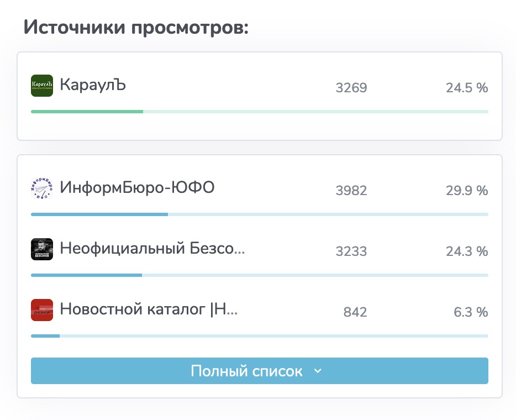Click the 24.5 % share value
This screenshot has width=516, height=420.
coord(467,88)
